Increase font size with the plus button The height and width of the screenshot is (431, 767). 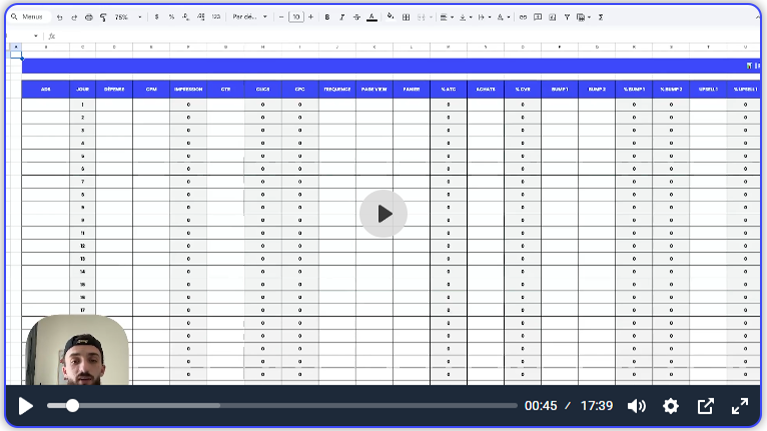[311, 17]
